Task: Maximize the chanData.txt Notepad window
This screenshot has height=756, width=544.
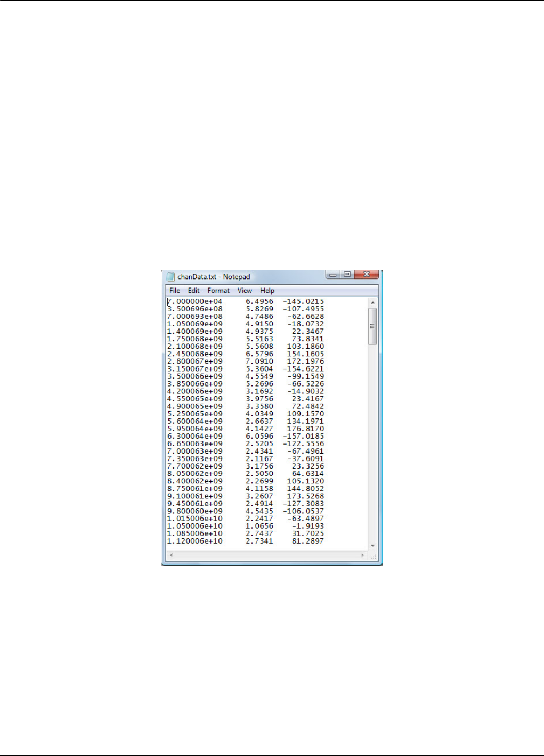Action: [347, 275]
